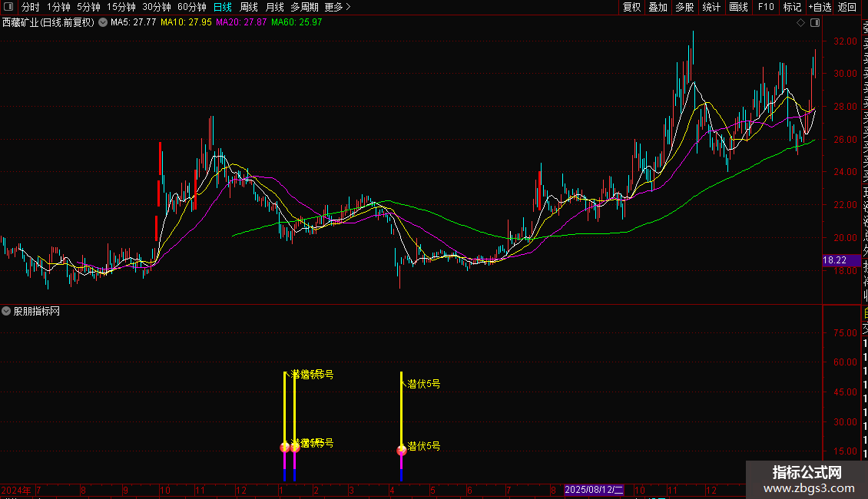Activate the 画线 drawing tool
The image size is (868, 499).
pyautogui.click(x=738, y=7)
